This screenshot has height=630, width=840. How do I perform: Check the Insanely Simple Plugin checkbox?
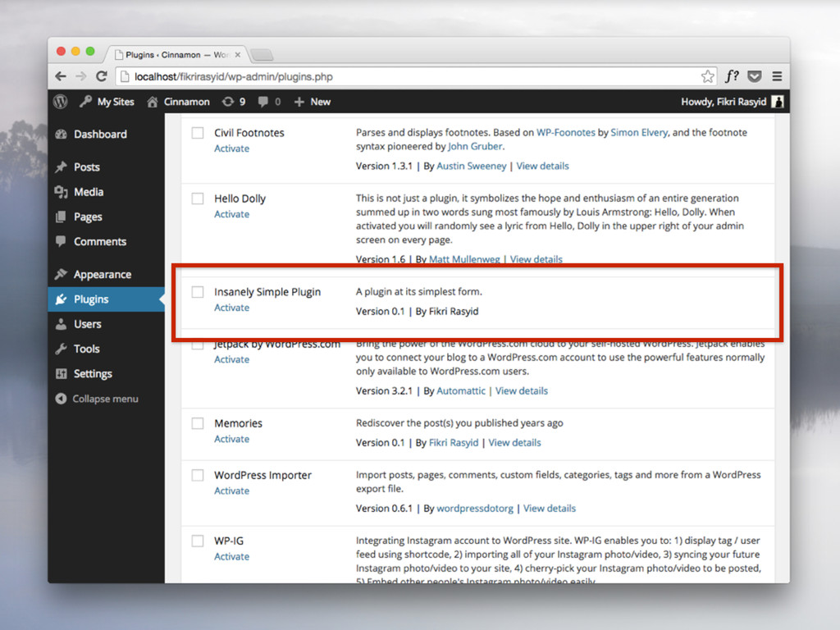198,292
